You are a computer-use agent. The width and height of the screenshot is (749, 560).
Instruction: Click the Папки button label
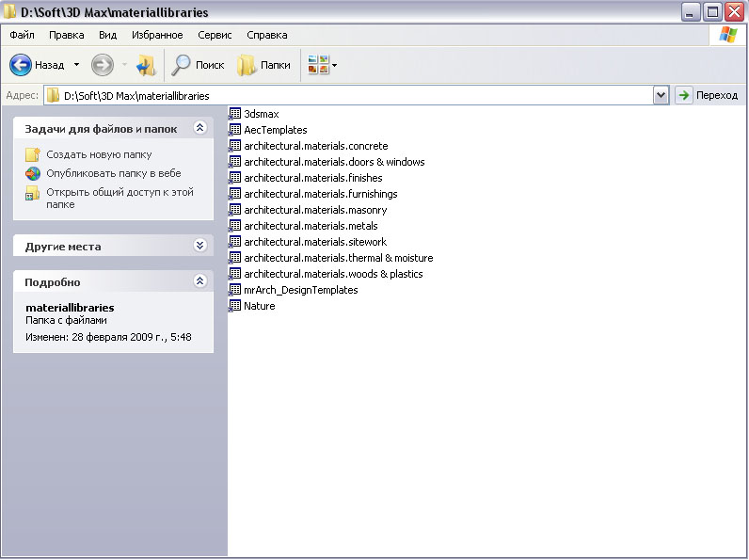(x=275, y=65)
